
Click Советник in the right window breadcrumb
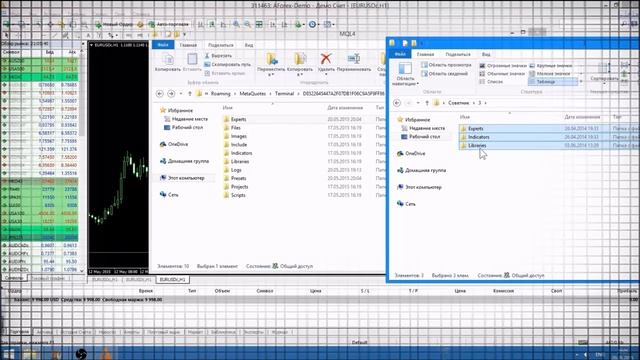[x=458, y=103]
